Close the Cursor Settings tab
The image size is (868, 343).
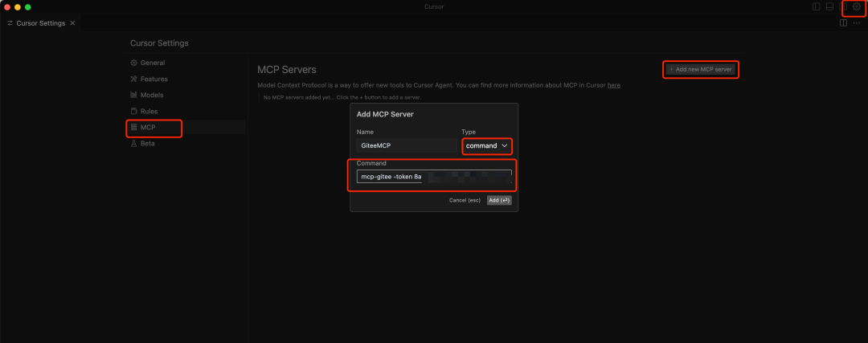72,23
